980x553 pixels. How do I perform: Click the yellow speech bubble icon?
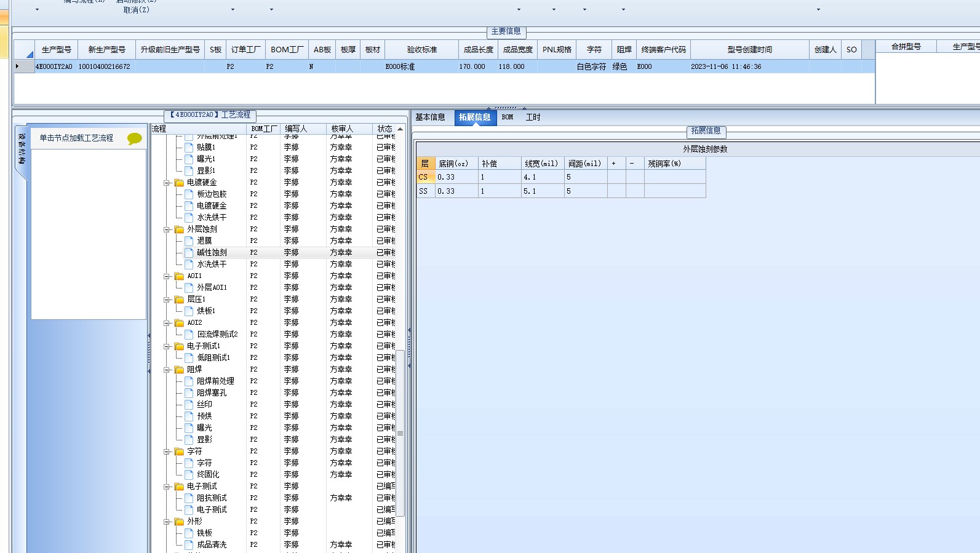click(134, 139)
